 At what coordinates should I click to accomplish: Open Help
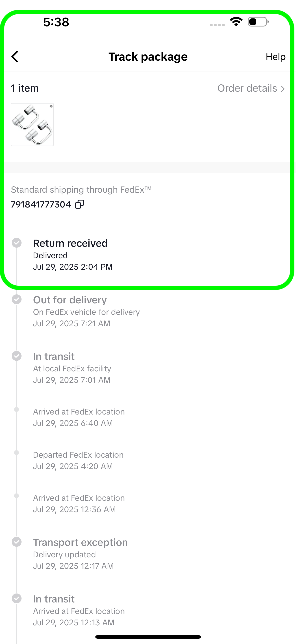(275, 57)
